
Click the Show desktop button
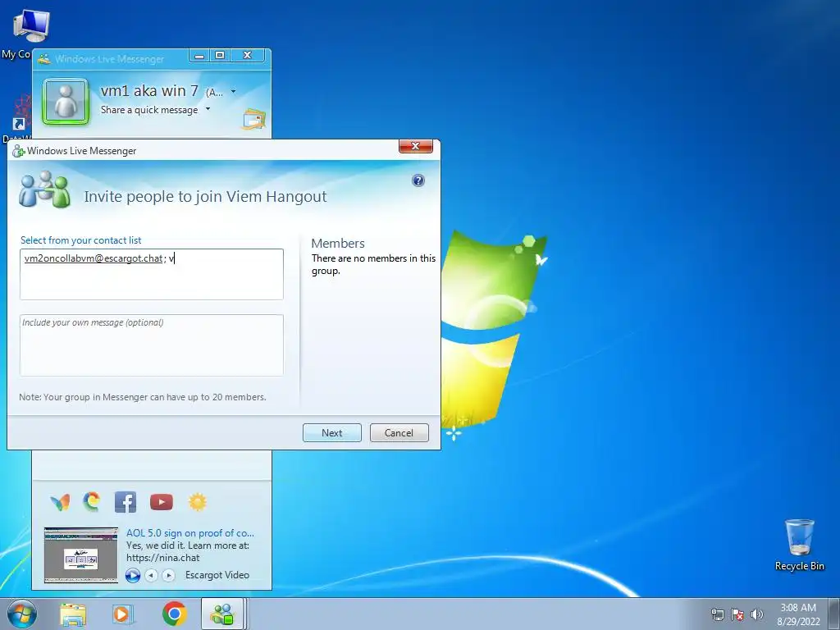[834, 614]
